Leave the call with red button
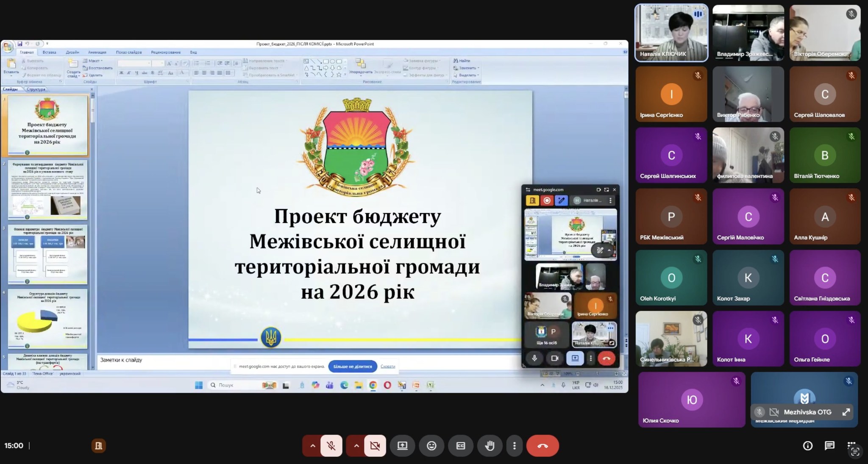The width and height of the screenshot is (868, 464). 542,446
